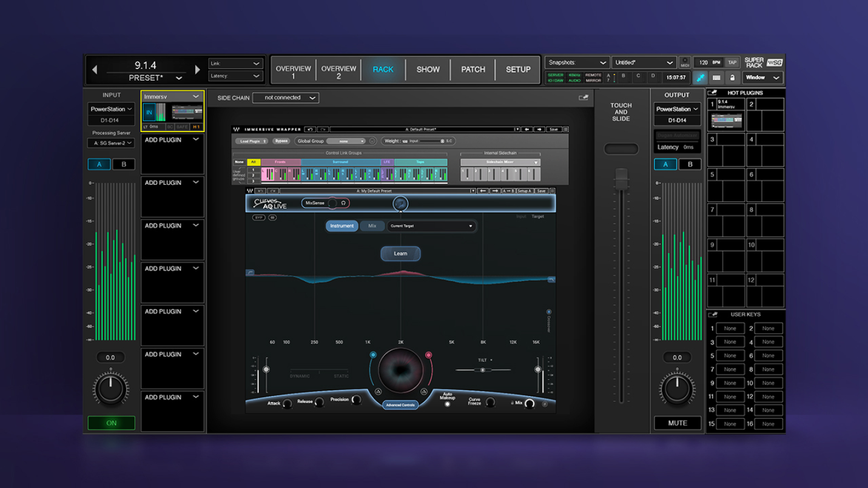868x488 pixels.
Task: Click the undo icon in Immersive Wrapper header
Action: point(310,129)
